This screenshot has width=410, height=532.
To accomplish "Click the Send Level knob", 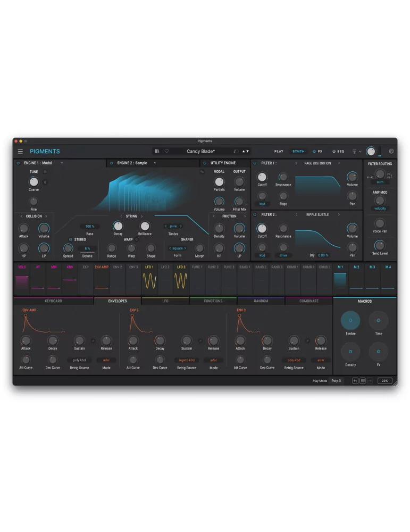I will click(380, 245).
